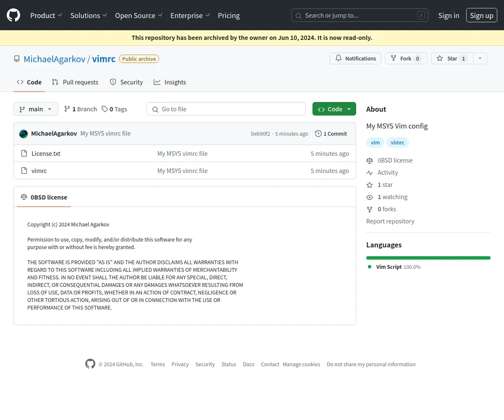Open the Docs footer link

coord(249,365)
